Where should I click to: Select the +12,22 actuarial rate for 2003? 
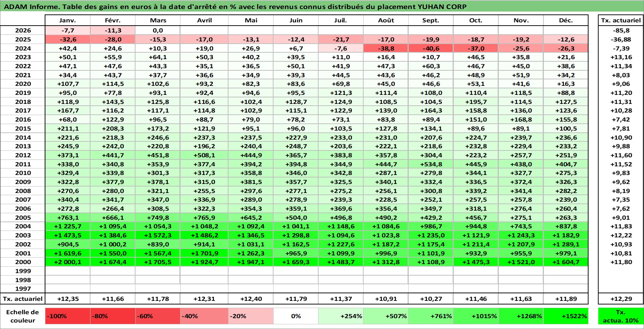(x=621, y=235)
